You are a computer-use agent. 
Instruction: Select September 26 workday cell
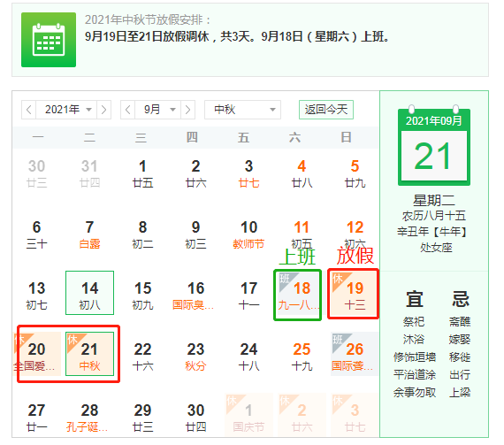(x=355, y=354)
